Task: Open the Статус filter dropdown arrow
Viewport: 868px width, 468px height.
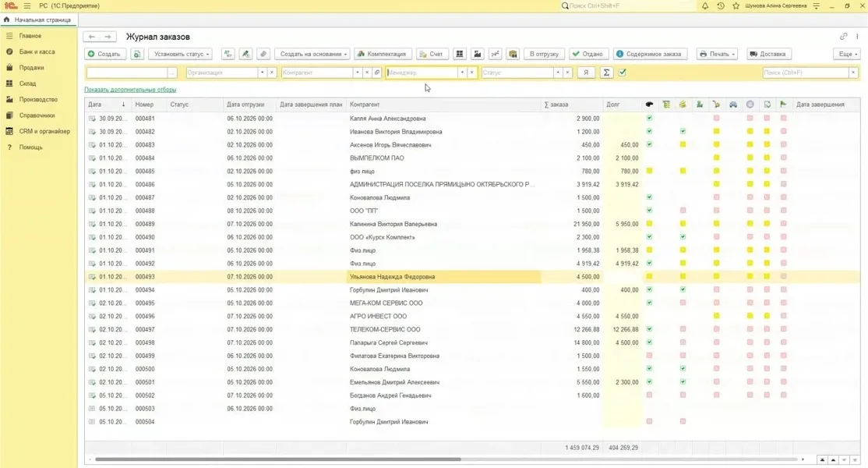Action: (x=557, y=73)
